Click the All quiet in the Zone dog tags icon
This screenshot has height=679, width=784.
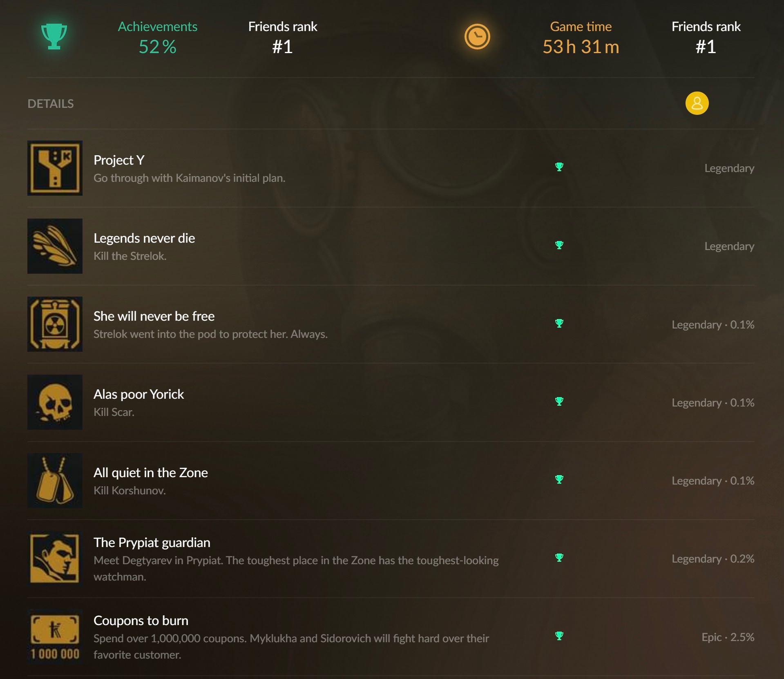pos(55,480)
